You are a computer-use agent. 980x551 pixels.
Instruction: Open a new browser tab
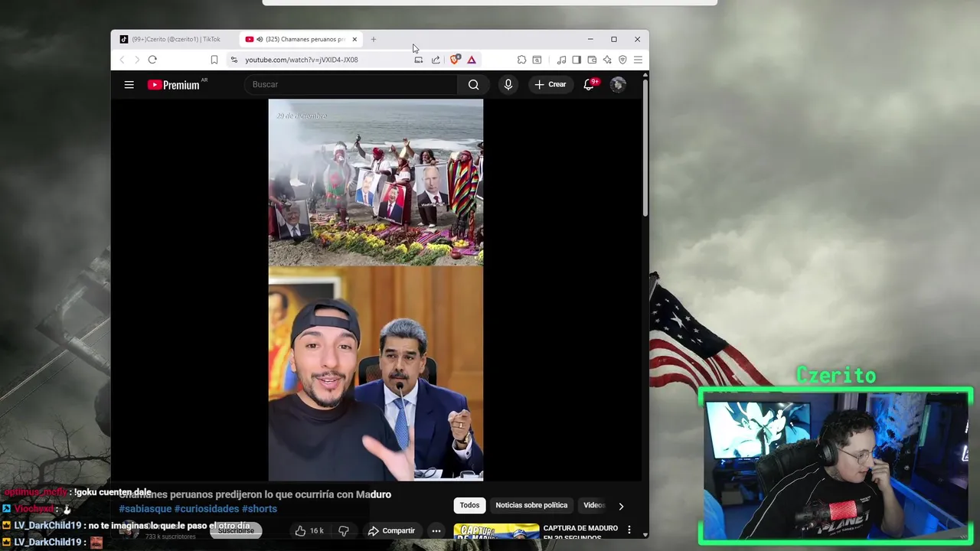coord(374,39)
